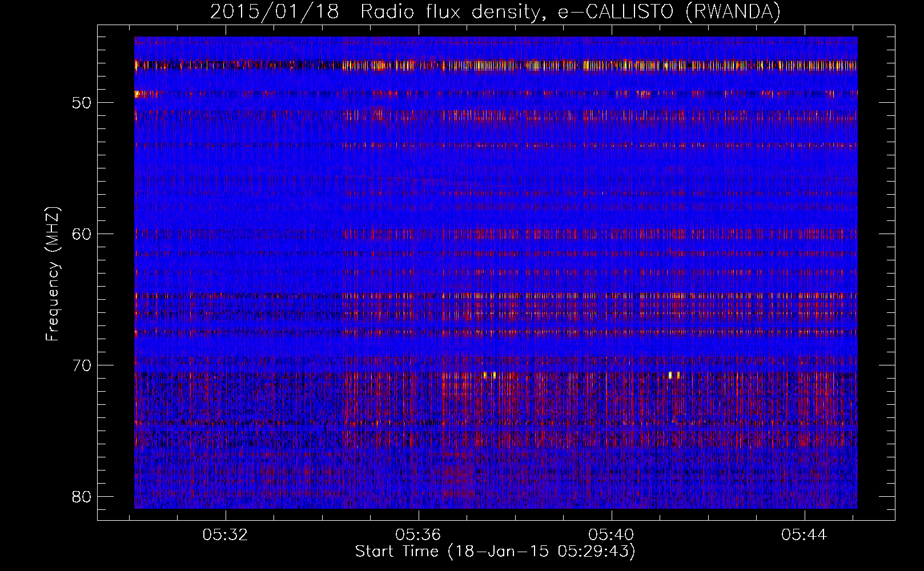924x571 pixels.
Task: Click the 80 frequency tick label
Action: (82, 497)
